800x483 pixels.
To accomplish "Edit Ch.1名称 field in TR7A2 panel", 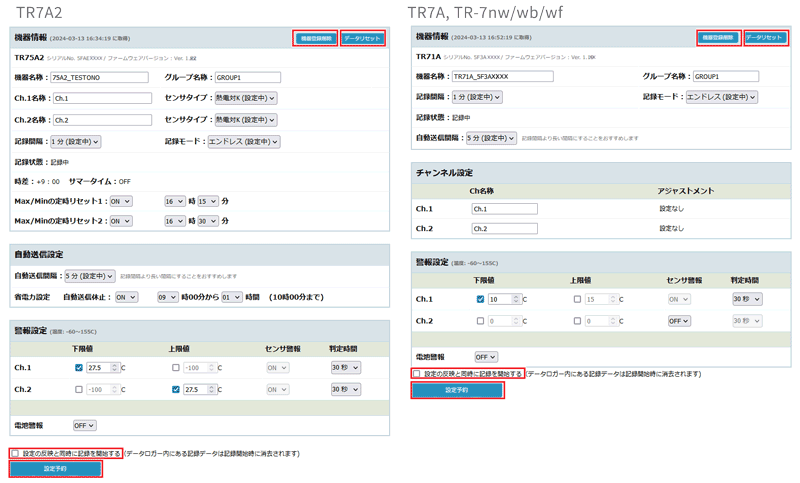I will 103,98.
